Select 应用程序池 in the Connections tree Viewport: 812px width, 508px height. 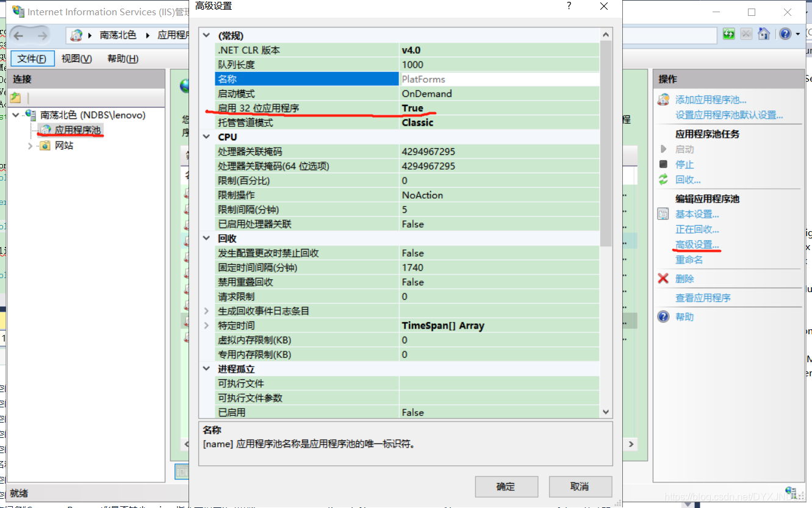[77, 130]
